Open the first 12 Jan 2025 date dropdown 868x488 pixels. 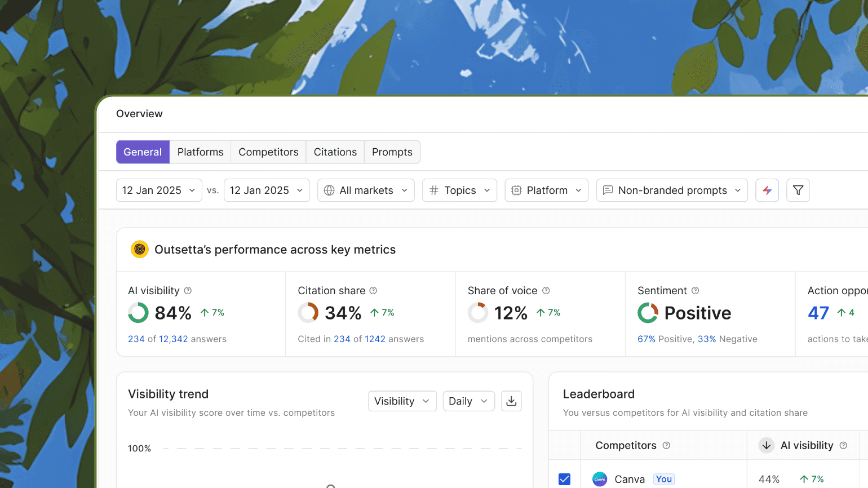pyautogui.click(x=159, y=190)
